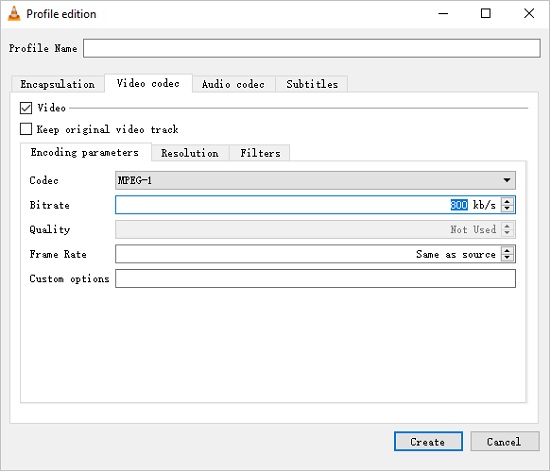Viewport: 550px width, 471px height.
Task: Click the Codec dropdown arrow
Action: click(x=507, y=180)
